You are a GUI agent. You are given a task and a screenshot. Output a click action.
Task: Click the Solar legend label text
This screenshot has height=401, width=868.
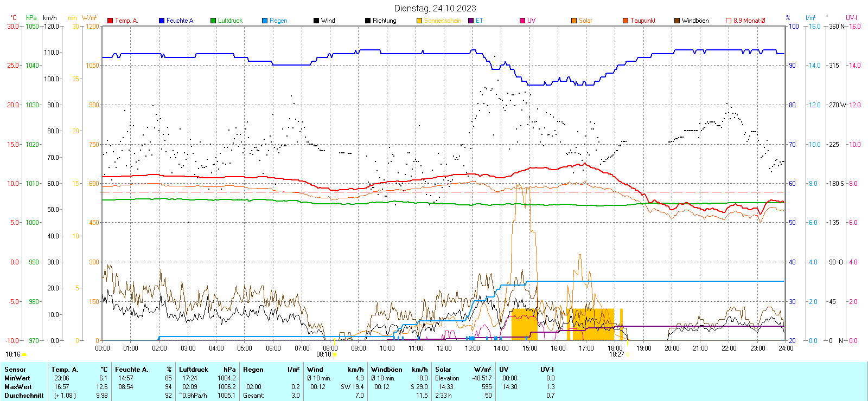(x=585, y=21)
